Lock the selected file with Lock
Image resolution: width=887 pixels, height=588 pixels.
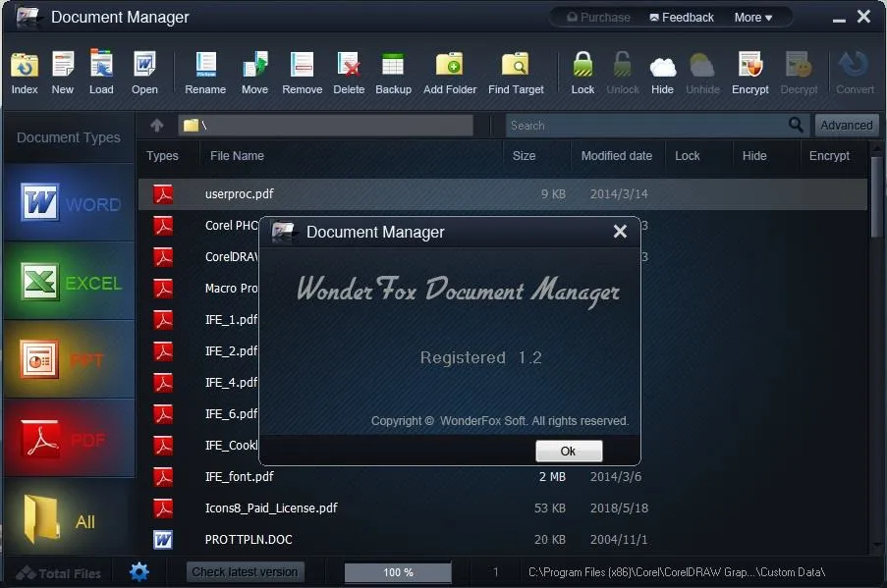tap(582, 73)
